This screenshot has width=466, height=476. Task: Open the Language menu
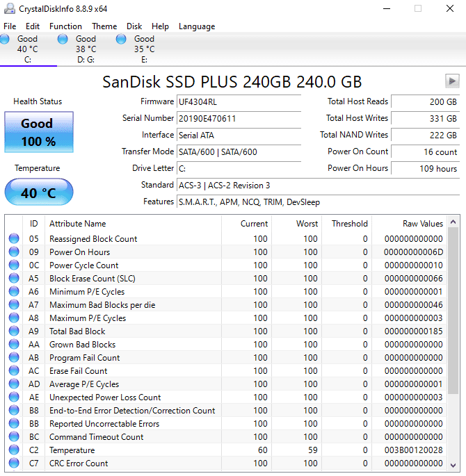tap(197, 26)
